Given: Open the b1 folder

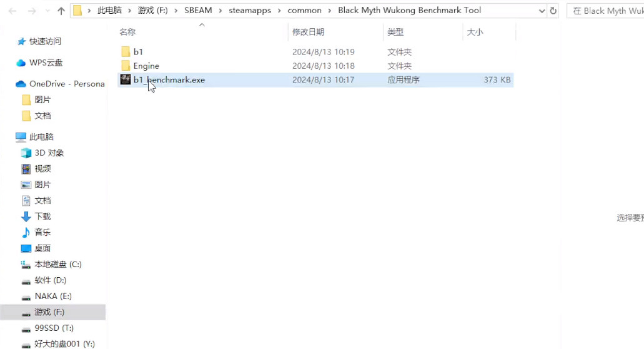Looking at the screenshot, I should click(138, 52).
